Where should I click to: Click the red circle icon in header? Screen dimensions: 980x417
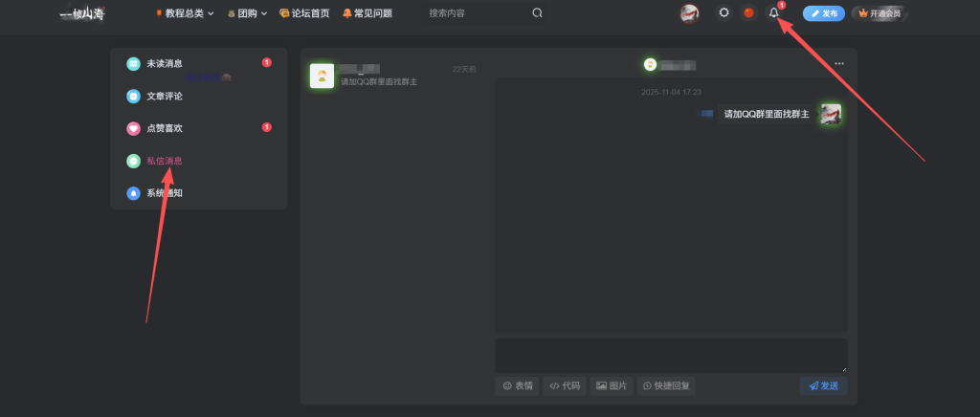coord(748,13)
